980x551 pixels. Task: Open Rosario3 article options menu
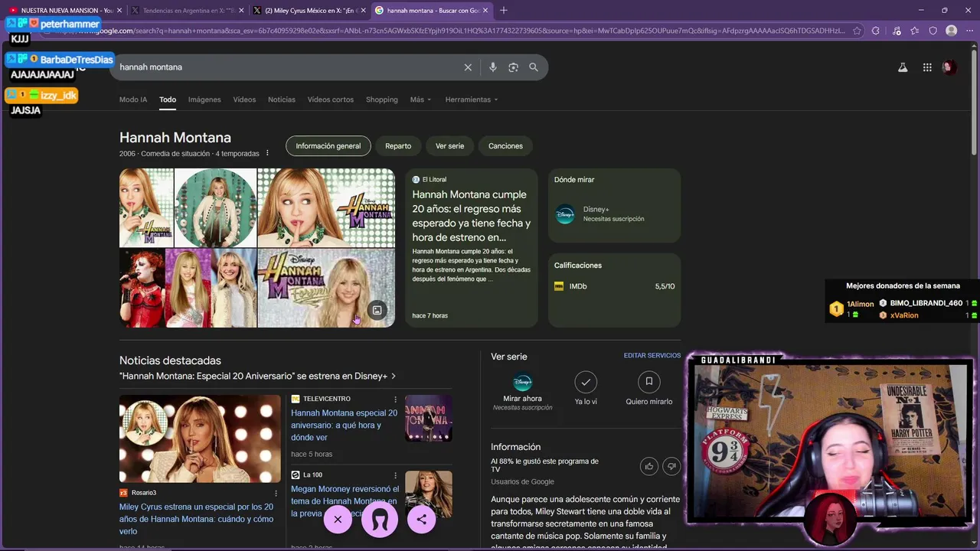point(276,494)
